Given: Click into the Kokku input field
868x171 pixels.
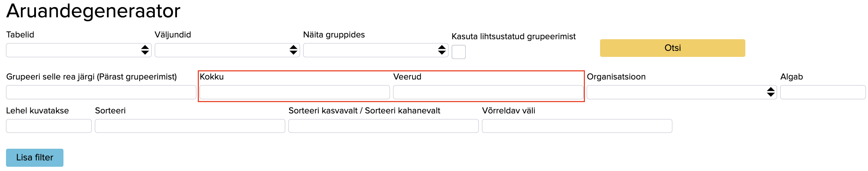Looking at the screenshot, I should click(294, 92).
